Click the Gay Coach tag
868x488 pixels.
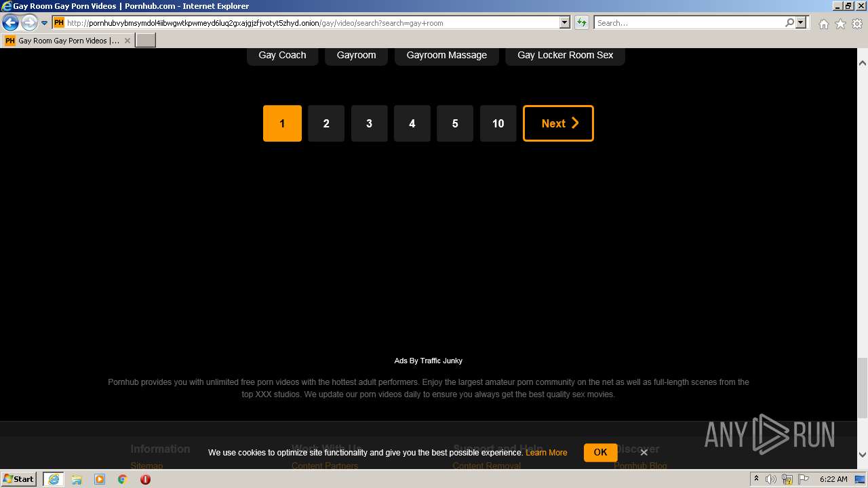282,55
